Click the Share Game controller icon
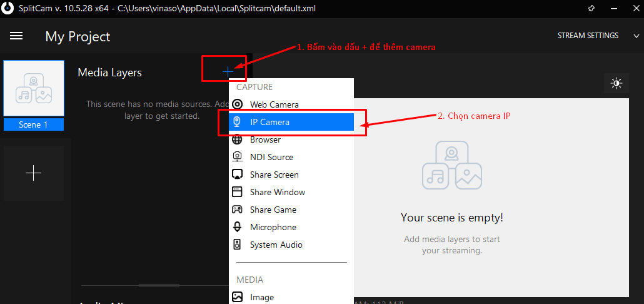The width and height of the screenshot is (644, 304). pyautogui.click(x=238, y=210)
